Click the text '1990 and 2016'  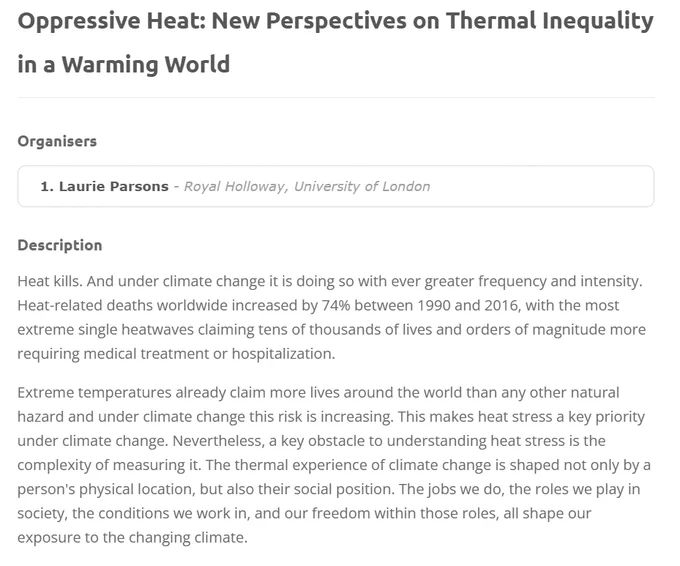click(x=468, y=306)
